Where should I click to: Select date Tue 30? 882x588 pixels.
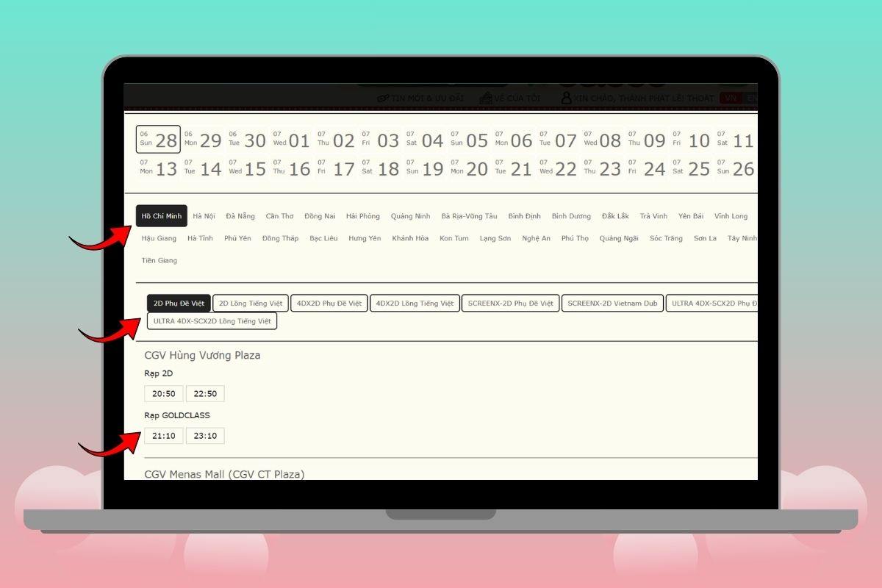click(x=247, y=140)
